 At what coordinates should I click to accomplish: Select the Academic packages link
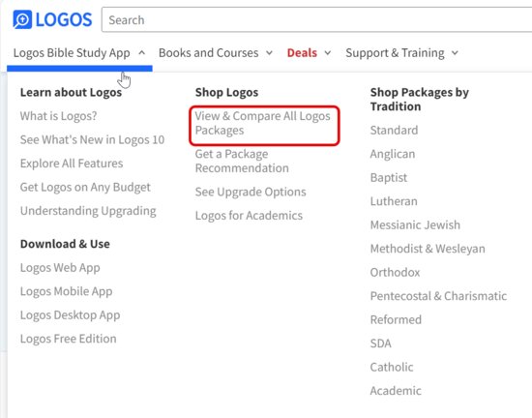pyautogui.click(x=396, y=391)
